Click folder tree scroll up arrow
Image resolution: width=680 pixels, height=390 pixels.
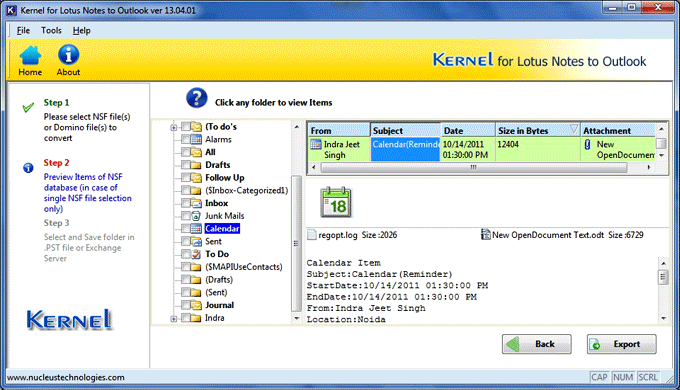[x=297, y=127]
